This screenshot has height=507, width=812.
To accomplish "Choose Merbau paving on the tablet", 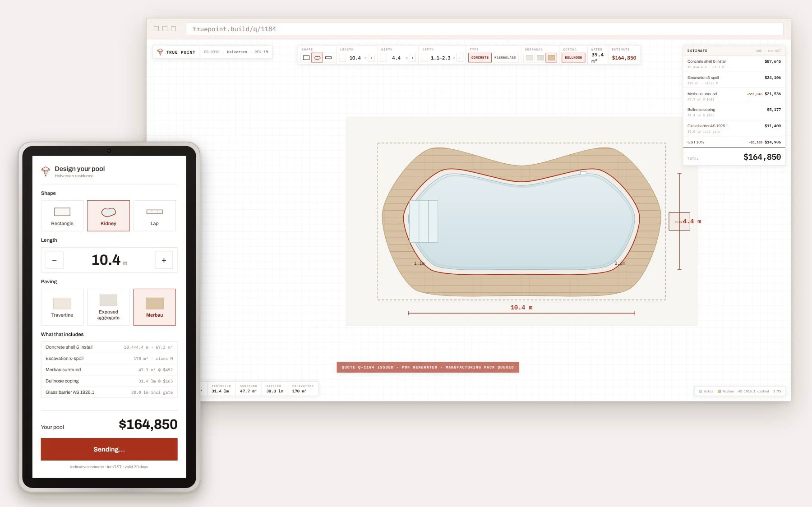I will 154,307.
